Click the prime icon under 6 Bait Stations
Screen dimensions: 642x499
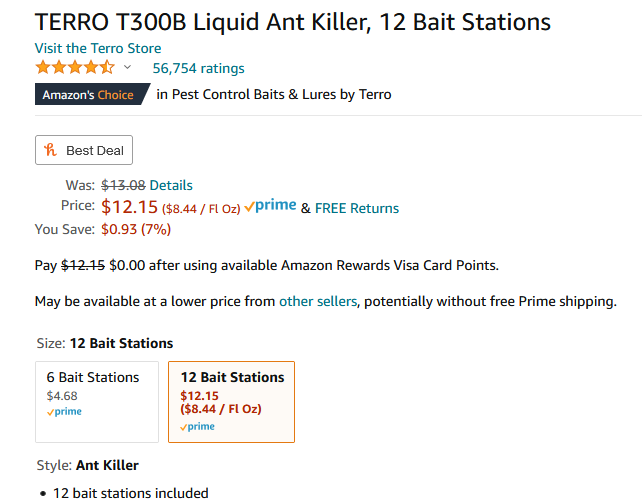(x=64, y=411)
